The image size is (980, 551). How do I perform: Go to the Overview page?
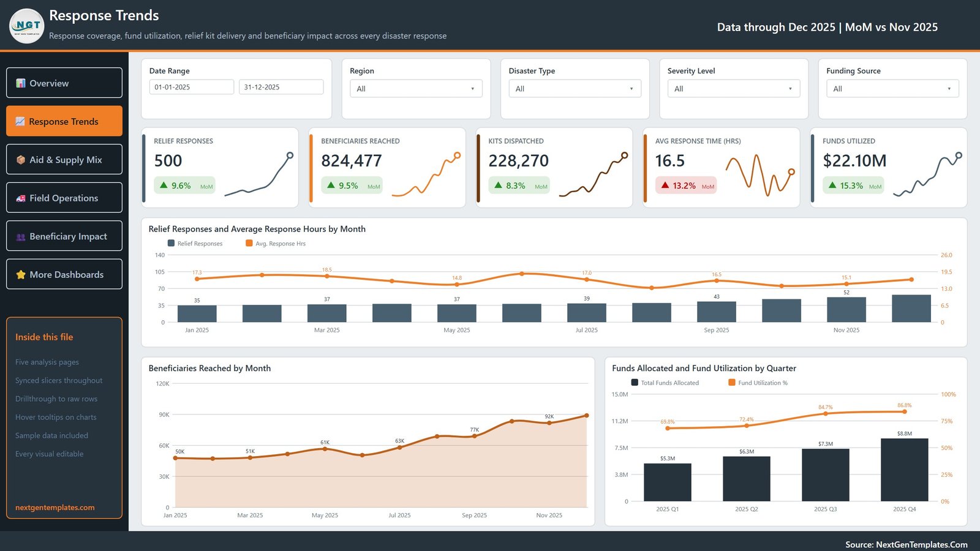click(x=64, y=83)
